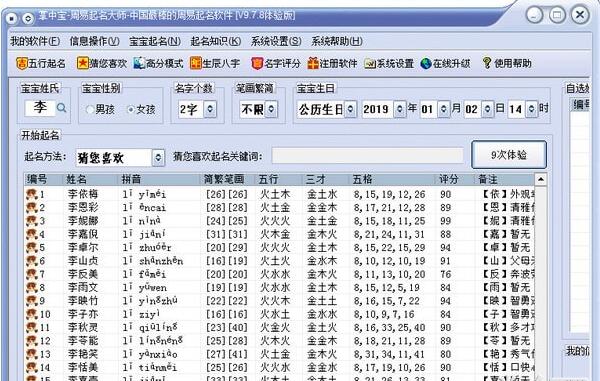Adjust the birth day 02 spinner
The image size is (600, 381).
click(x=487, y=109)
